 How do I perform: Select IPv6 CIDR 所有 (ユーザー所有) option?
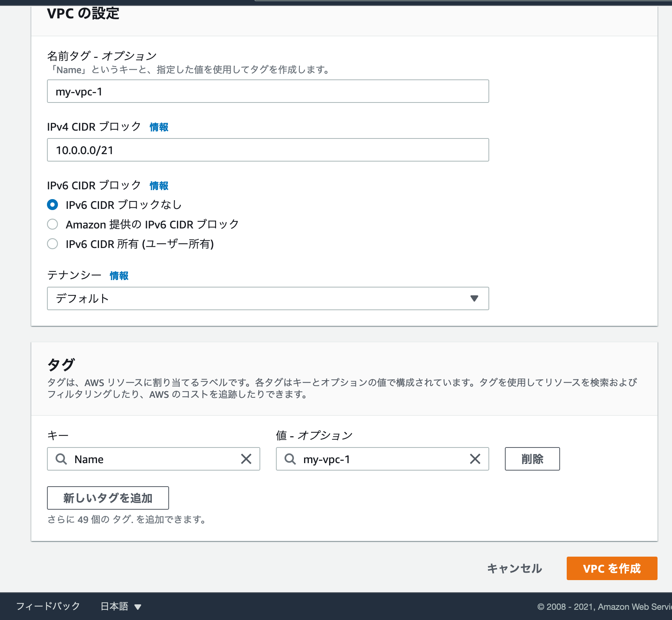52,243
